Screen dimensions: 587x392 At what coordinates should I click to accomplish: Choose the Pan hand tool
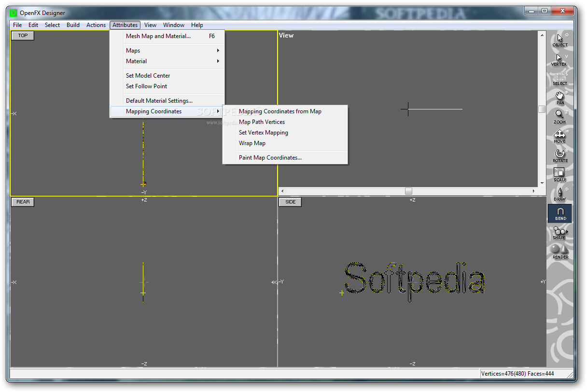[560, 97]
